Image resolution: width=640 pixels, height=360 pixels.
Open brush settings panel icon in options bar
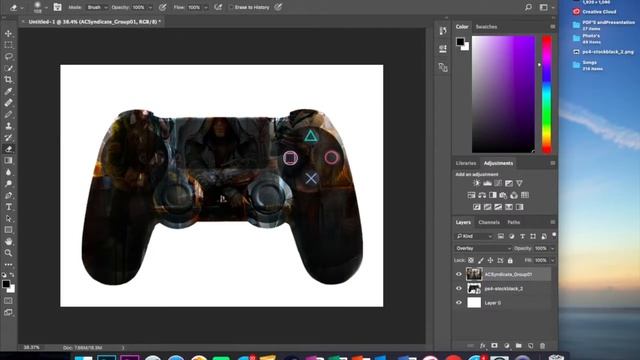tap(58, 7)
